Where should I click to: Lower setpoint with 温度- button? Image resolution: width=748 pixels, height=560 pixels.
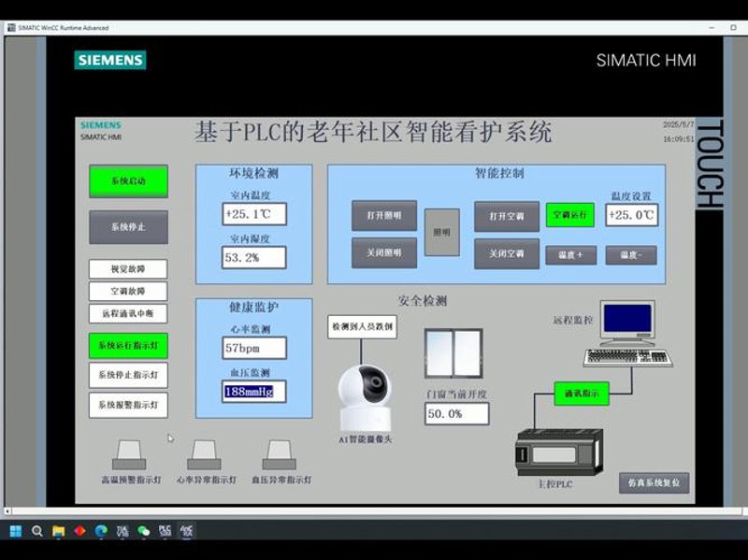pyautogui.click(x=631, y=255)
